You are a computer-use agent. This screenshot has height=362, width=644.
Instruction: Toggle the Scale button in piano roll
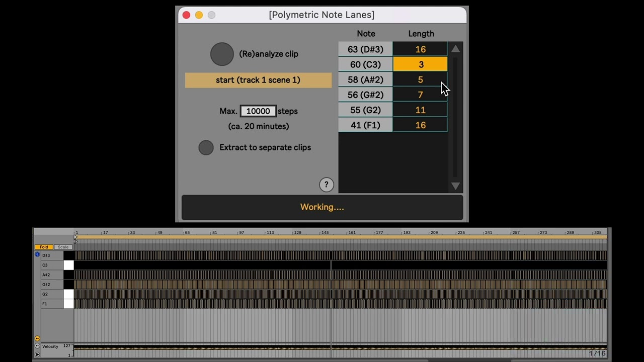tap(63, 247)
